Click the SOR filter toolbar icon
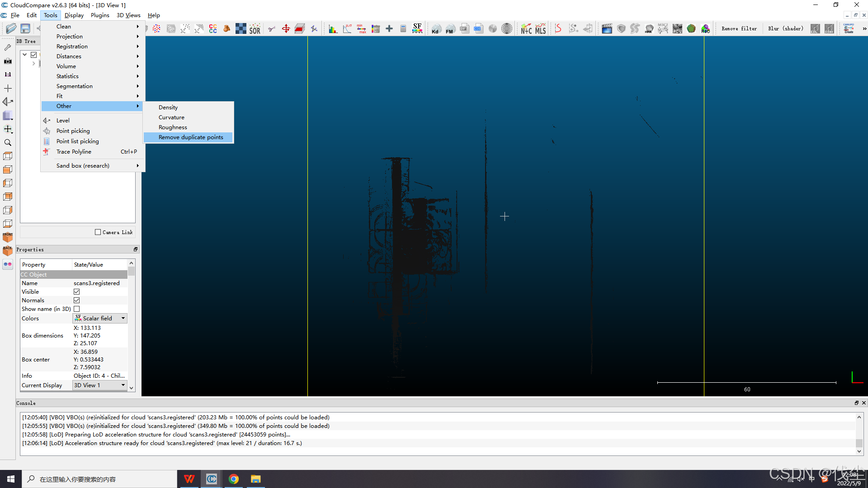 pos(255,29)
